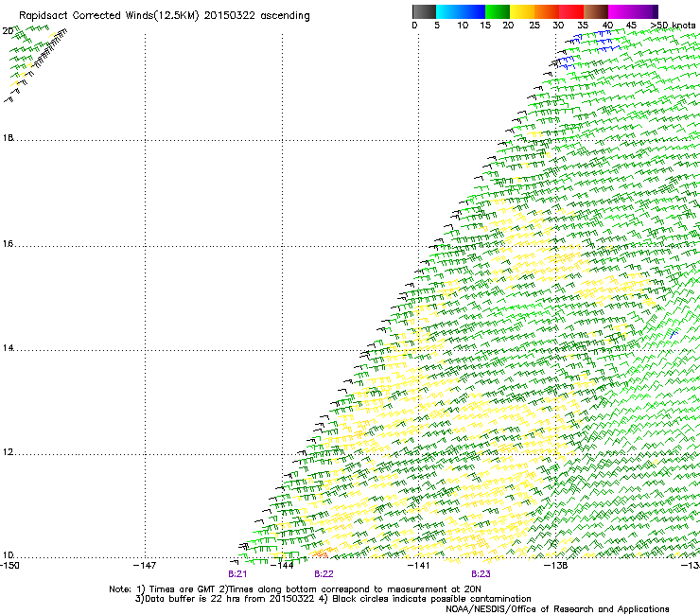Image resolution: width=700 pixels, height=615 pixels.
Task: Click the -150 longitude axis label
Action: 9,566
